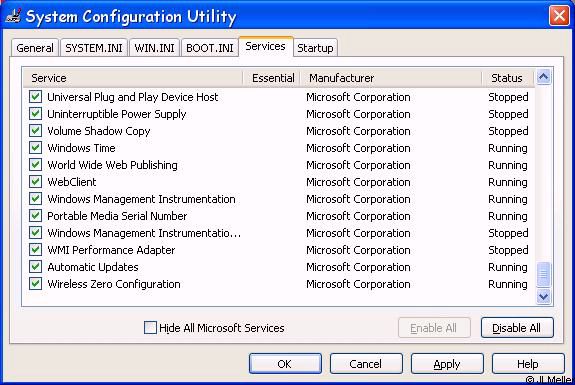Click 'Volume Shadow Copy' service name

coord(99,131)
